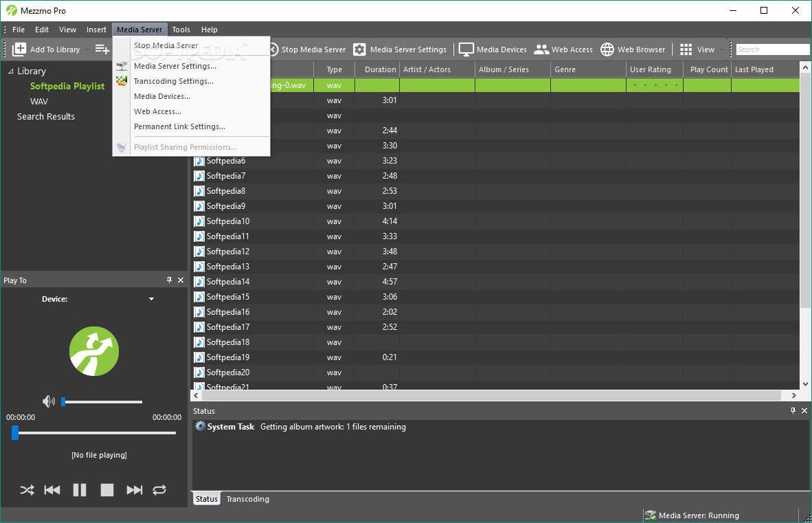The height and width of the screenshot is (523, 812).
Task: Click the View grid icon
Action: point(686,49)
